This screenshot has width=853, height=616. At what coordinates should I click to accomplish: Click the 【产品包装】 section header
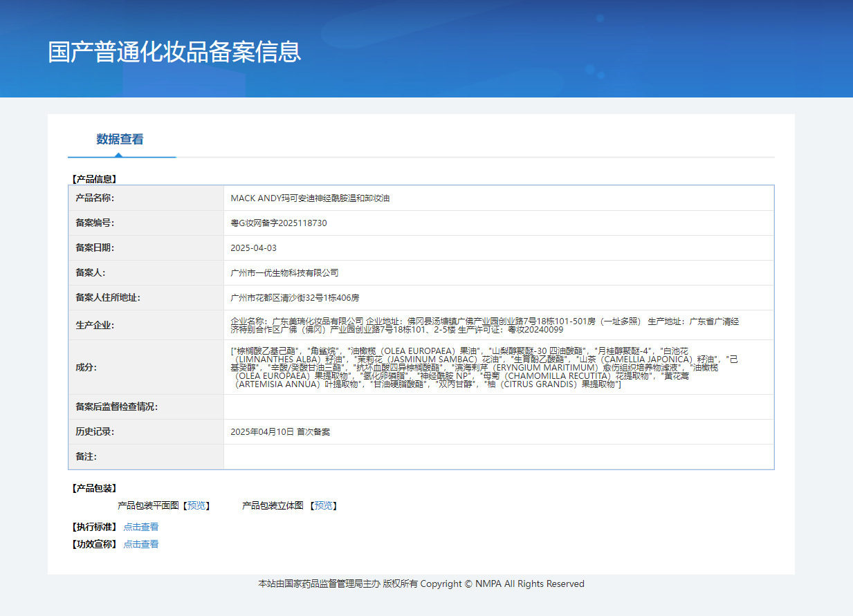tap(93, 488)
